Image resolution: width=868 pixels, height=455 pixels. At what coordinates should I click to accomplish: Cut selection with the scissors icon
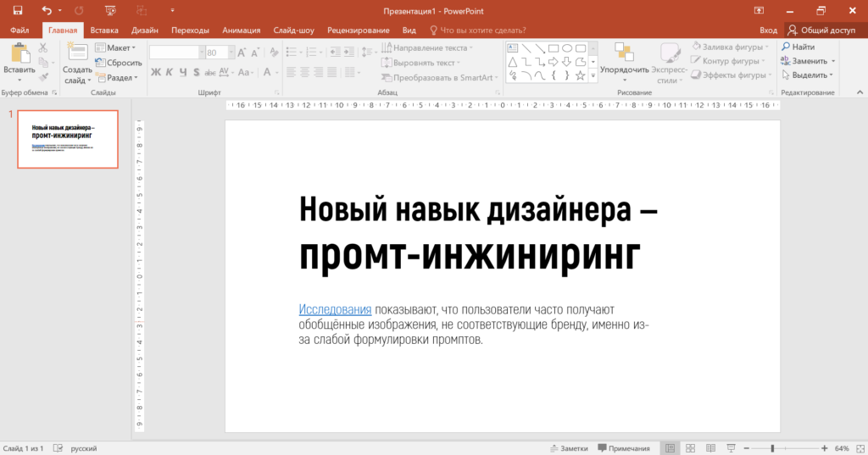[43, 48]
